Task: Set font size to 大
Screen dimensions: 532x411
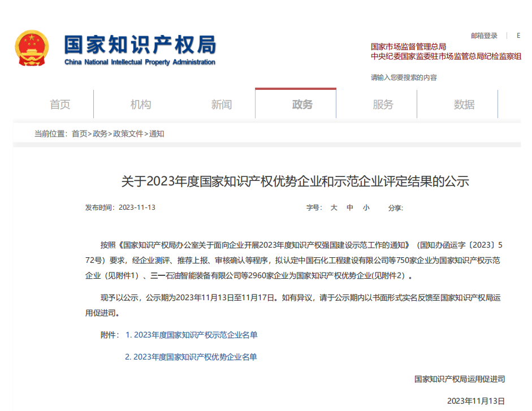Action: 334,207
